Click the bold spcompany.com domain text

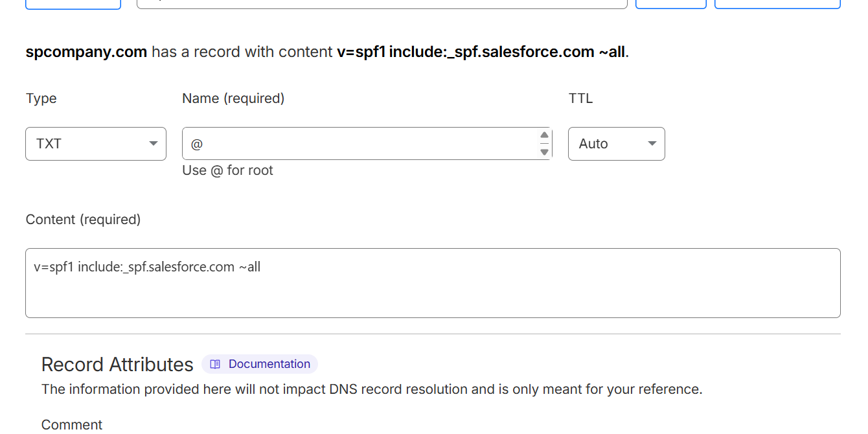[x=86, y=52]
